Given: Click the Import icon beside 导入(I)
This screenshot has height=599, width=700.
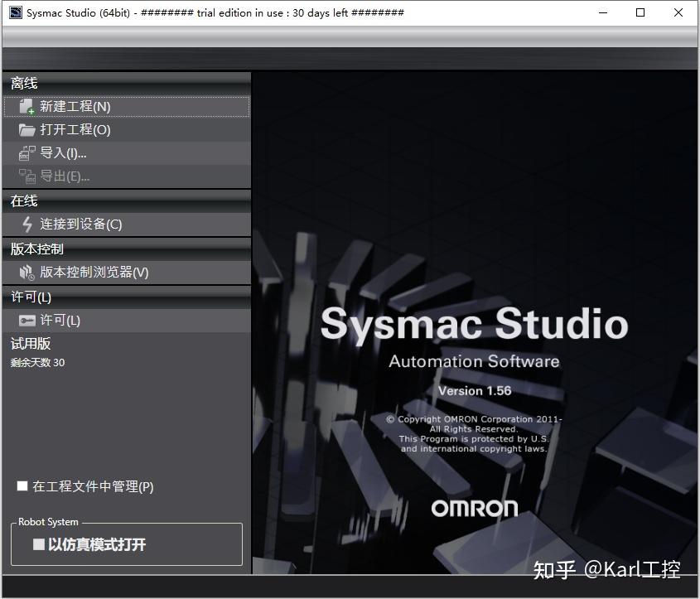Looking at the screenshot, I should pyautogui.click(x=27, y=152).
